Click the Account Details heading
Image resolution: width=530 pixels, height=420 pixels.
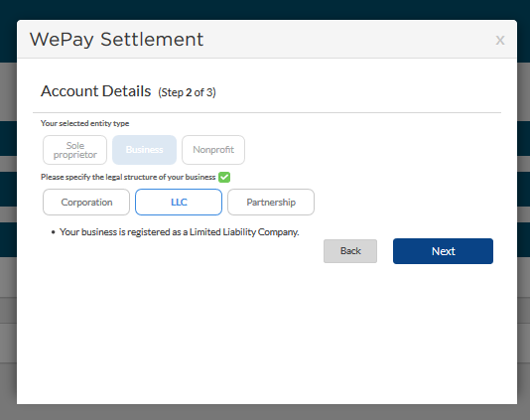96,91
